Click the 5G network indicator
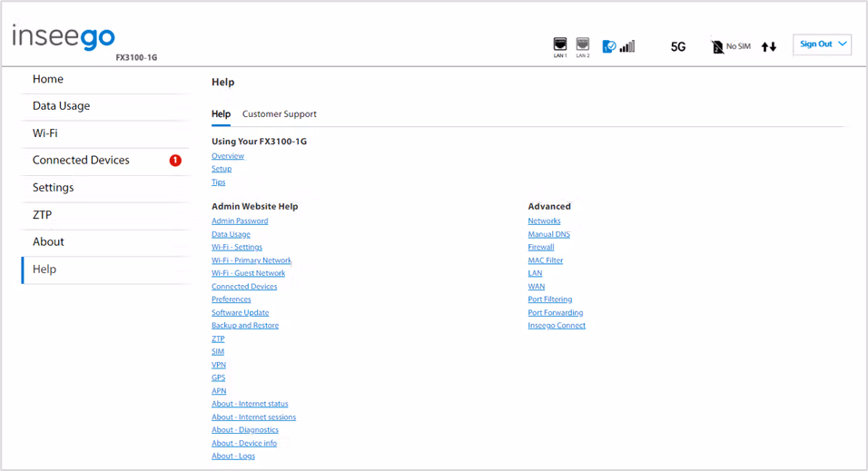Image resolution: width=868 pixels, height=471 pixels. (678, 47)
